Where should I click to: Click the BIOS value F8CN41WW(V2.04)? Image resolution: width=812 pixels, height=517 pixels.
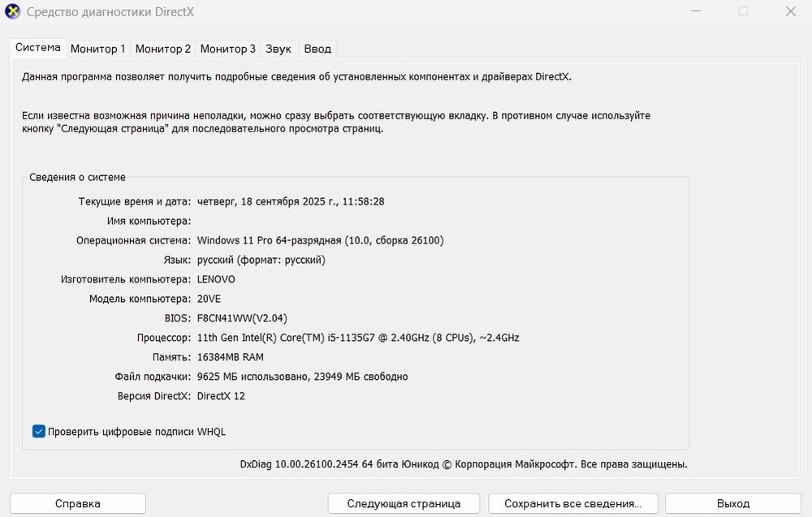coord(242,318)
